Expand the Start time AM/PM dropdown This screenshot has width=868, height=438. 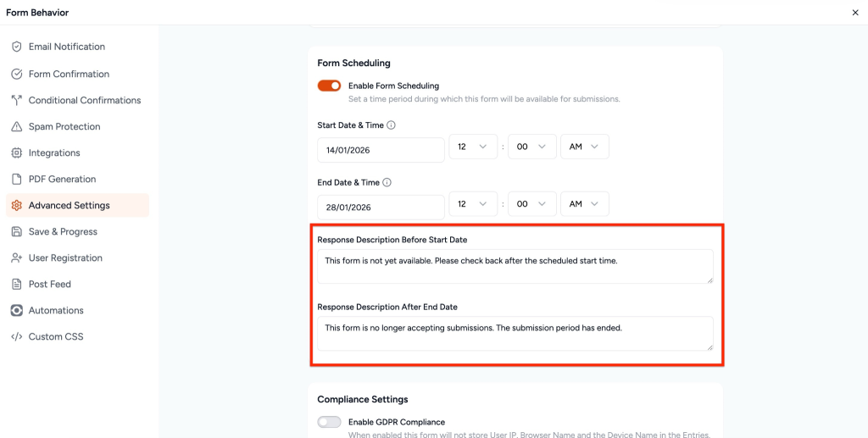tap(584, 147)
